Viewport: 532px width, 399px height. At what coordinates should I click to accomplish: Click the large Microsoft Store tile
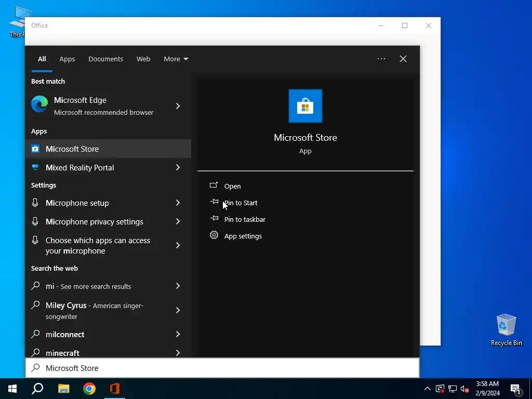pos(305,106)
